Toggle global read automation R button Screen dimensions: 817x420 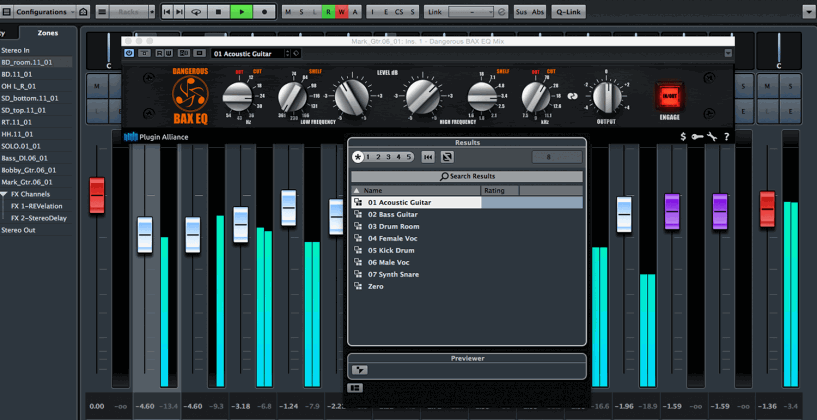point(328,11)
